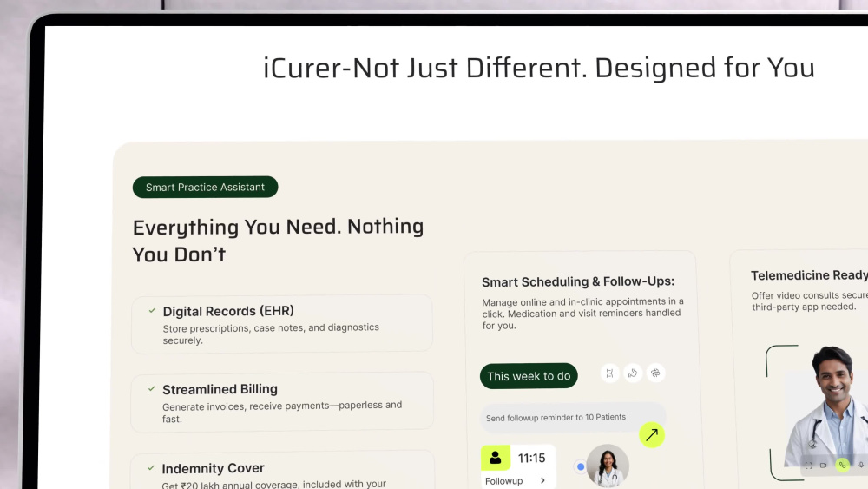Click the Followup label

(503, 481)
